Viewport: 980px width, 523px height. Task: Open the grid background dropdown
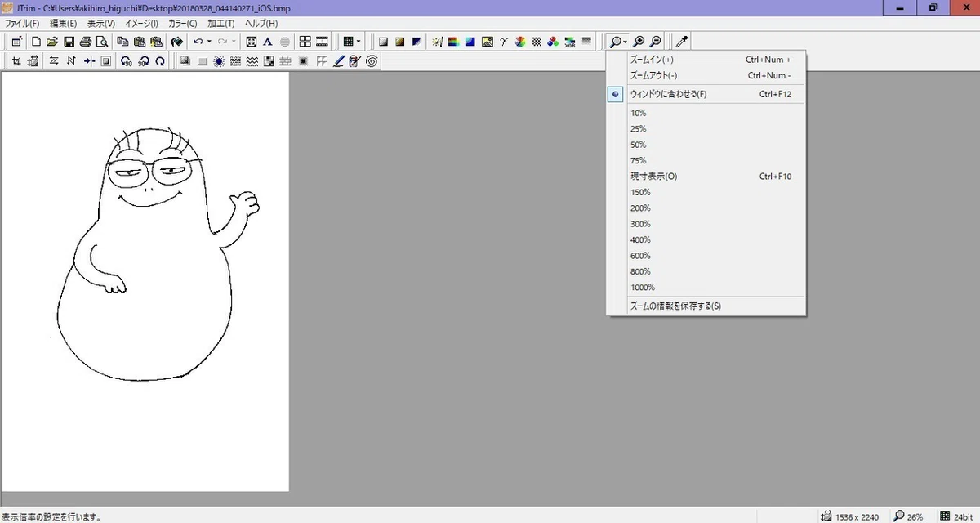[359, 42]
